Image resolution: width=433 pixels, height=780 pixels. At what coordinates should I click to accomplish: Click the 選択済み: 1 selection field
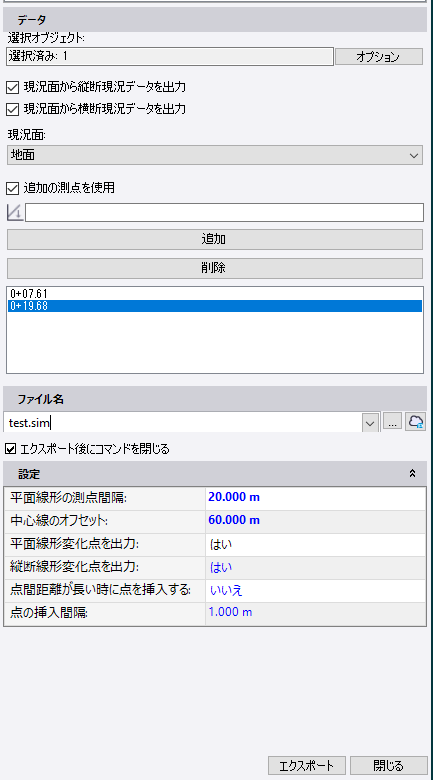(x=170, y=56)
